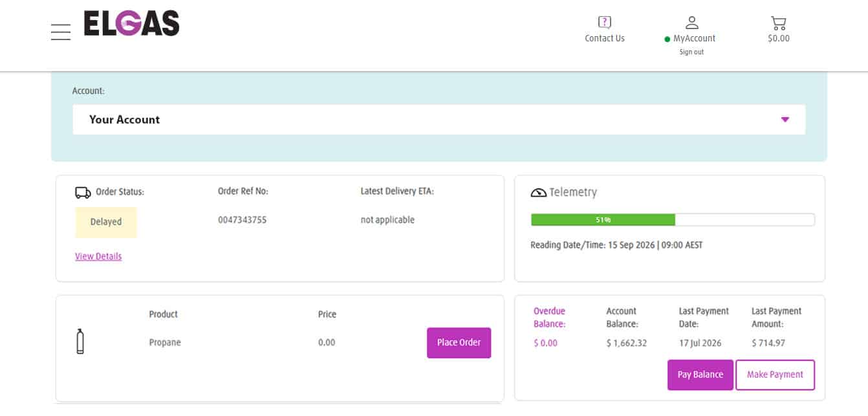Click the Pay Balance button
The height and width of the screenshot is (416, 868).
point(700,375)
